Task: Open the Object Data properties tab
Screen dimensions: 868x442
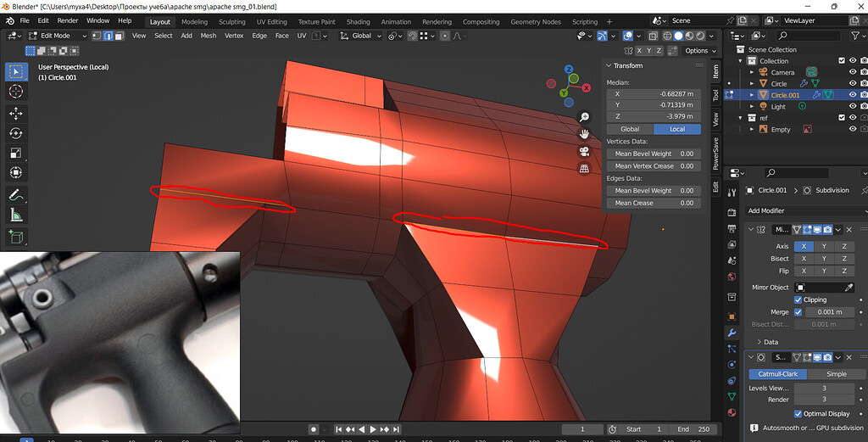Action: pyautogui.click(x=732, y=396)
